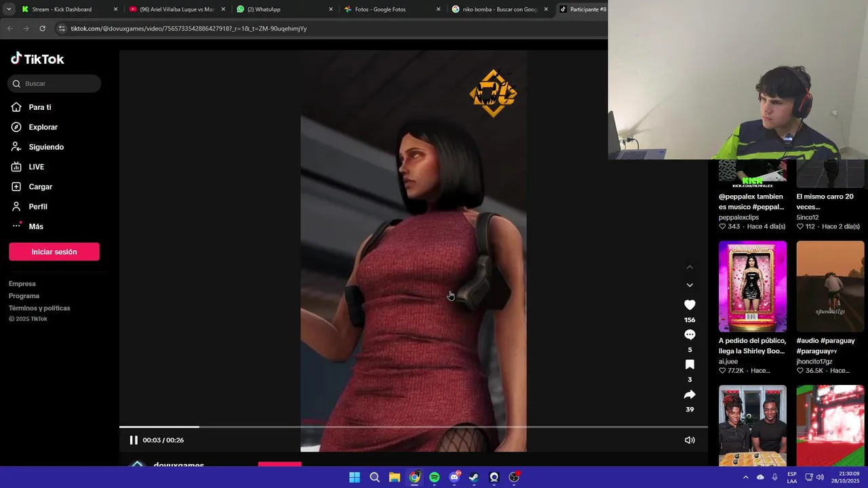Switch to Ariel Villalba Luque YouTube tab

176,9
